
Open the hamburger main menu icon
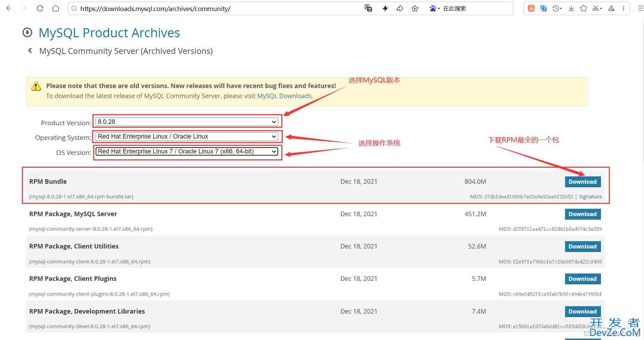tap(640, 8)
